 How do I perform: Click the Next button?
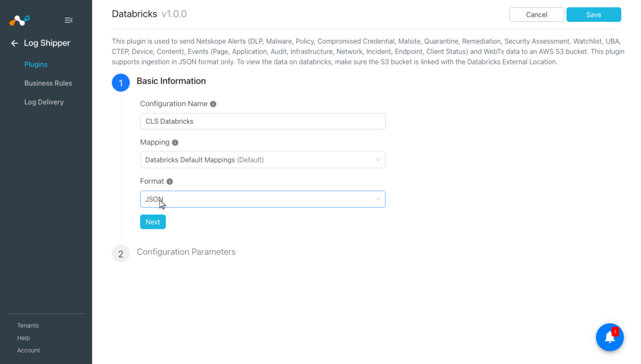click(153, 222)
